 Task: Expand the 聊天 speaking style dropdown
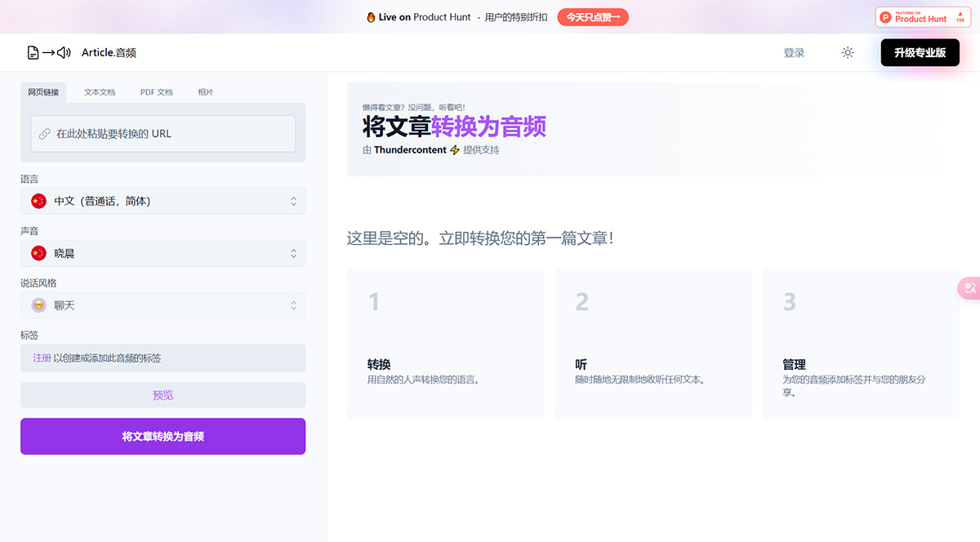click(x=163, y=305)
